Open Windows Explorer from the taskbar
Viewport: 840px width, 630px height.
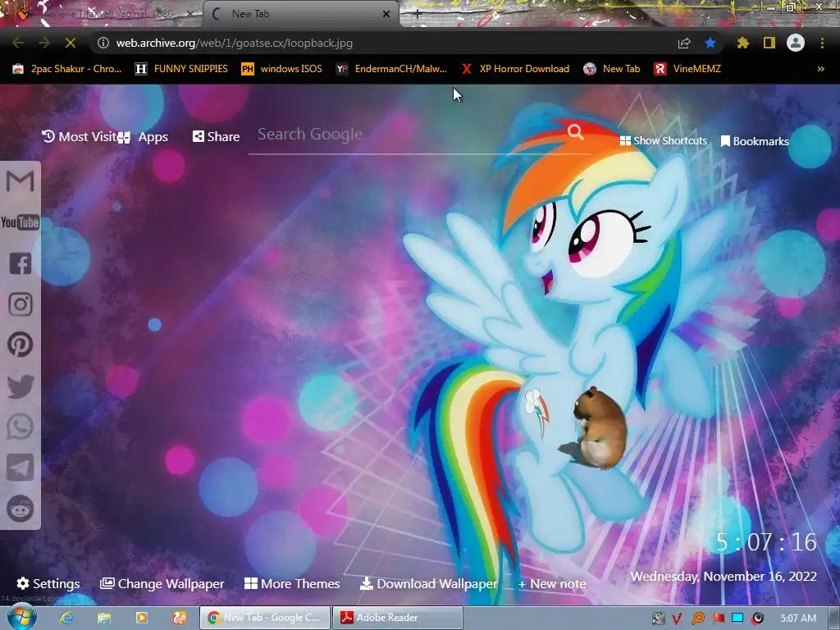click(x=104, y=618)
